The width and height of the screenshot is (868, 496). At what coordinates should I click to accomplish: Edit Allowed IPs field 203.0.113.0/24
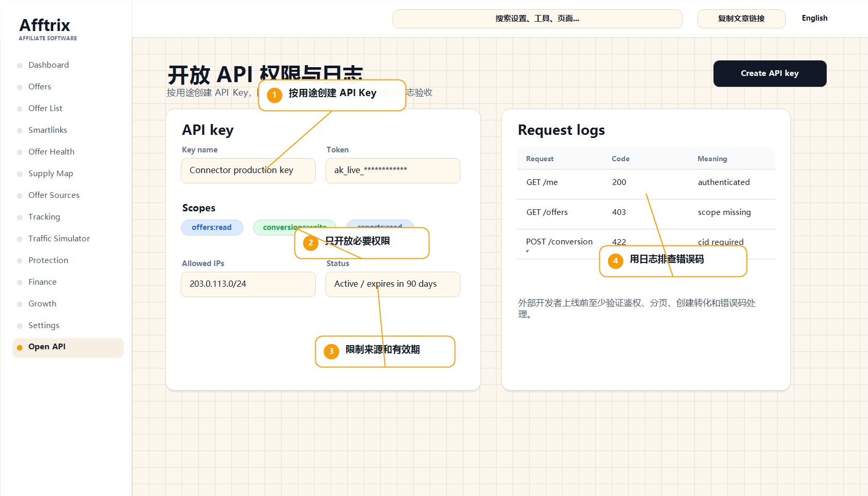[248, 284]
